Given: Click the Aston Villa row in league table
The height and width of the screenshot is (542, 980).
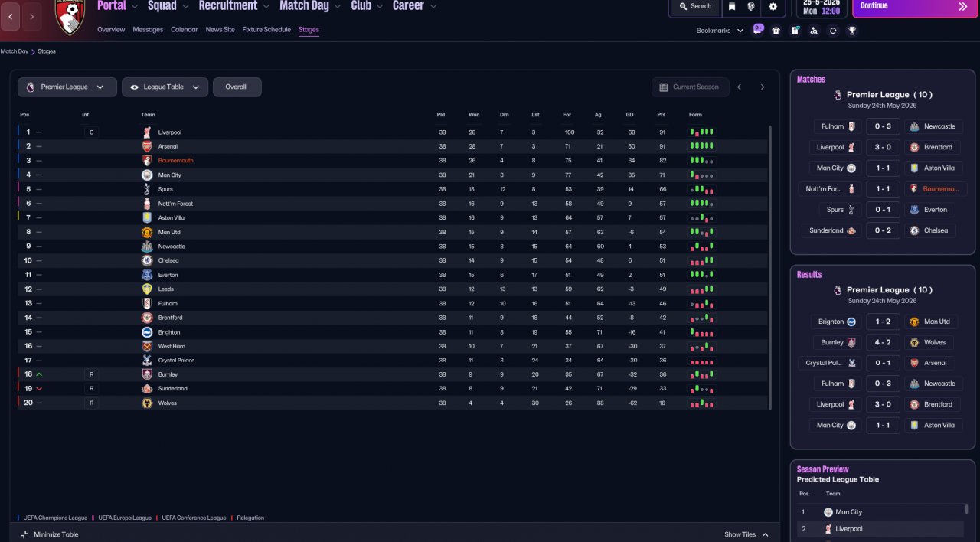Looking at the screenshot, I should click(394, 218).
